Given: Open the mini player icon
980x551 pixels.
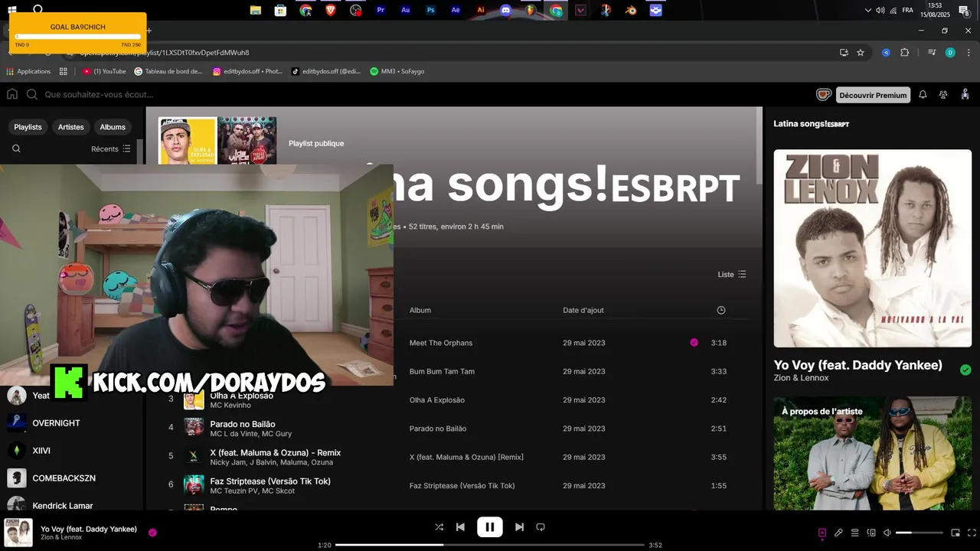Looking at the screenshot, I should click(955, 533).
